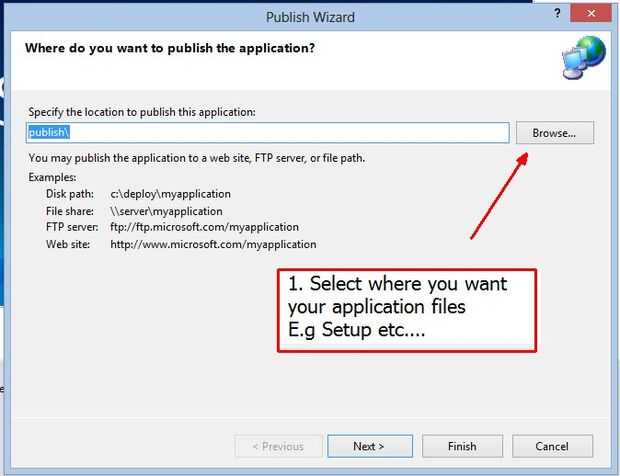
Task: Click the Finish button
Action: (462, 446)
